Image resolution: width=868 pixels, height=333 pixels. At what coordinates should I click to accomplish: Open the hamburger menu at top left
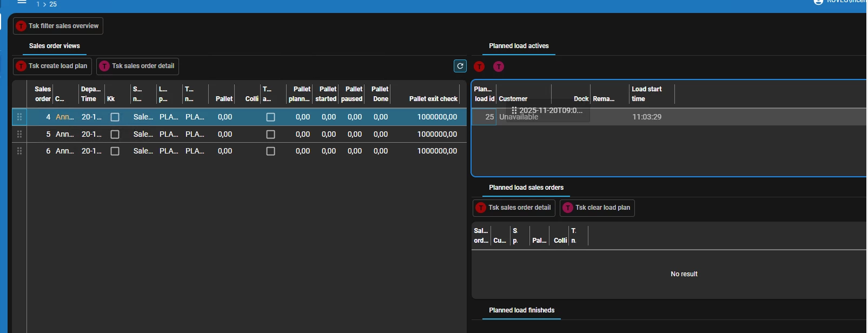point(22,2)
